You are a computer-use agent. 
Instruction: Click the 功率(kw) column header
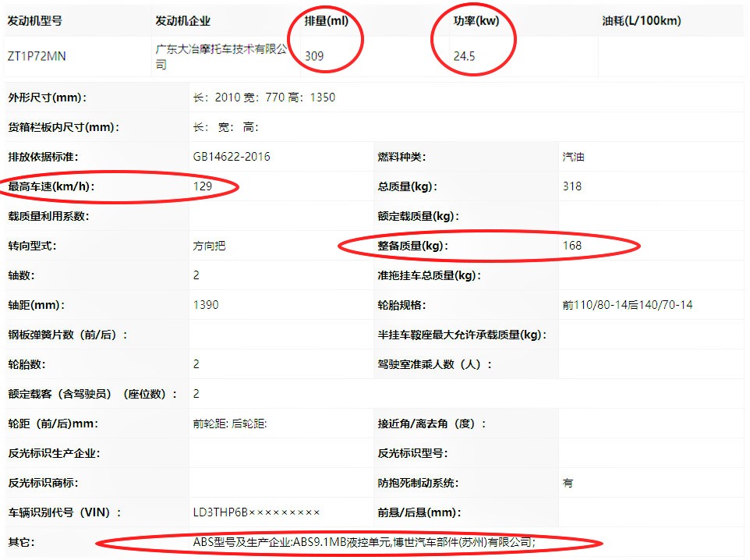coord(476,21)
